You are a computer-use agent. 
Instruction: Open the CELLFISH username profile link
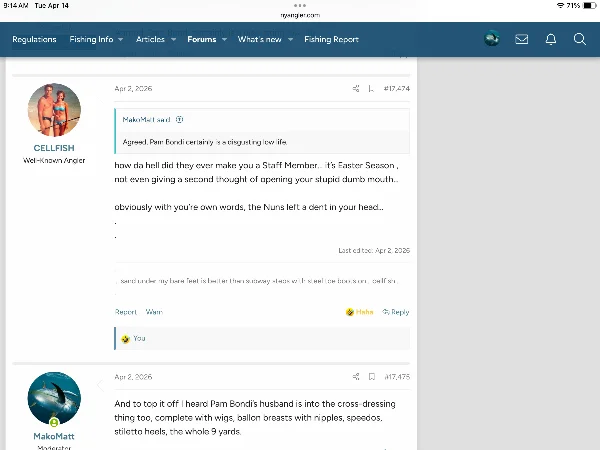click(x=54, y=148)
